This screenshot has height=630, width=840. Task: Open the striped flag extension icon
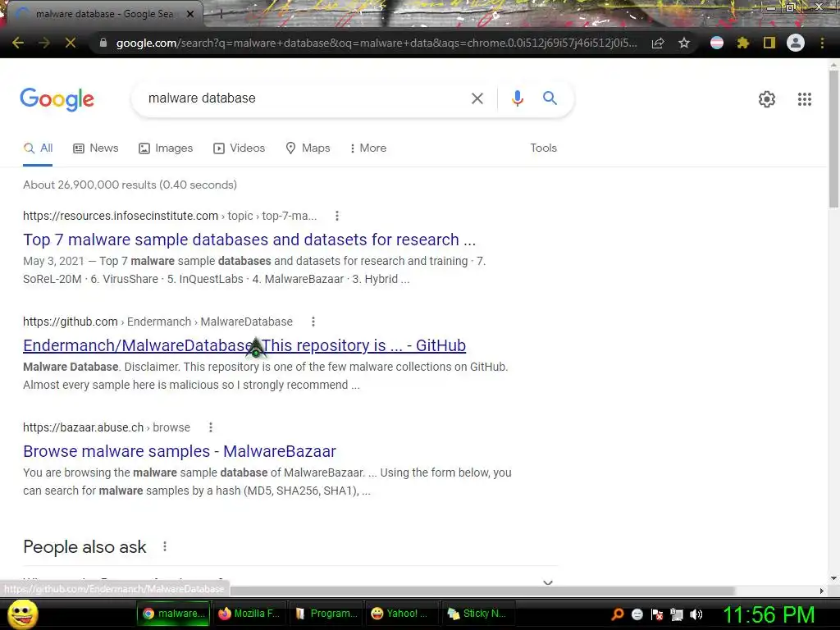tap(717, 43)
